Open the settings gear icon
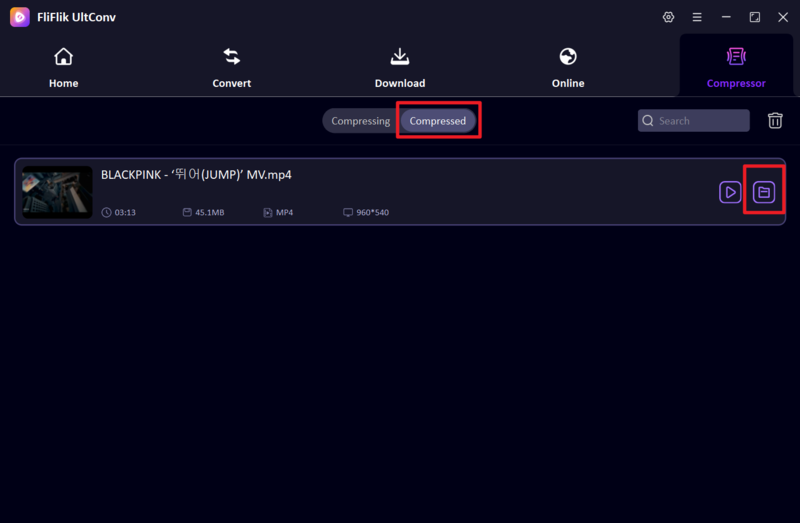The width and height of the screenshot is (800, 523). (x=668, y=17)
